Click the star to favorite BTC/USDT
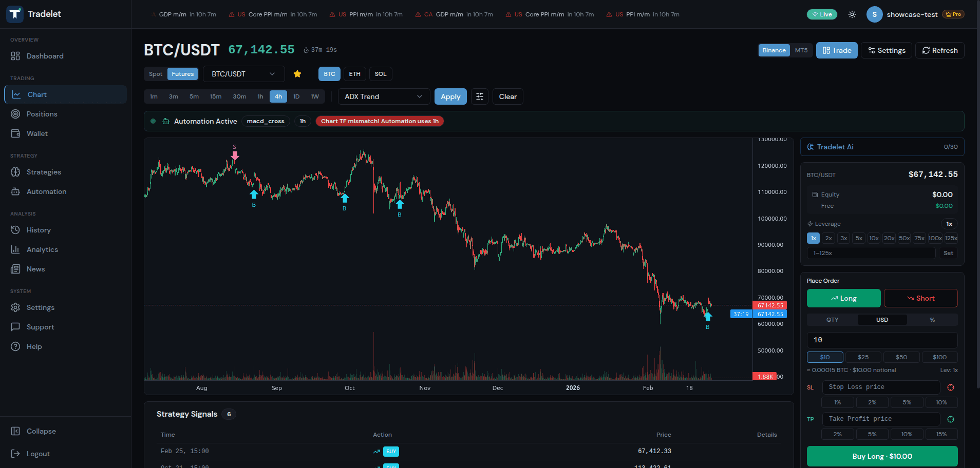This screenshot has width=980, height=468. 297,74
